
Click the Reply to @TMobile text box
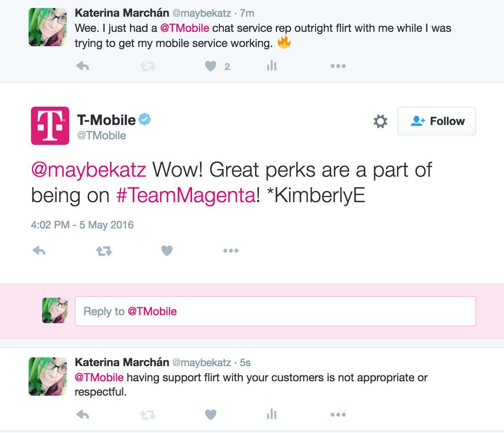click(x=275, y=312)
